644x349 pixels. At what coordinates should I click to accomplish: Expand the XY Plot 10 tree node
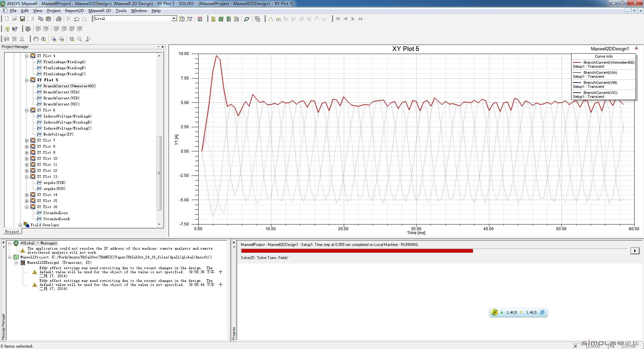[27, 159]
